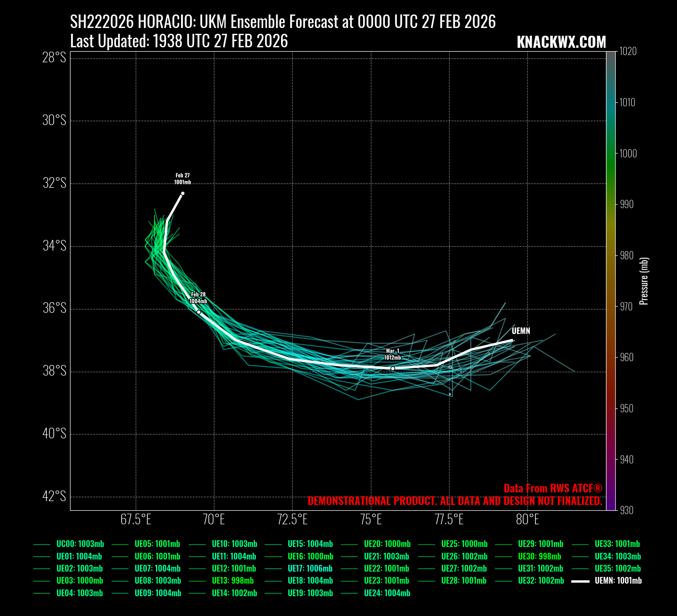The width and height of the screenshot is (677, 616).
Task: Click the 950 mark on pressure colorbar
Action: 626,408
